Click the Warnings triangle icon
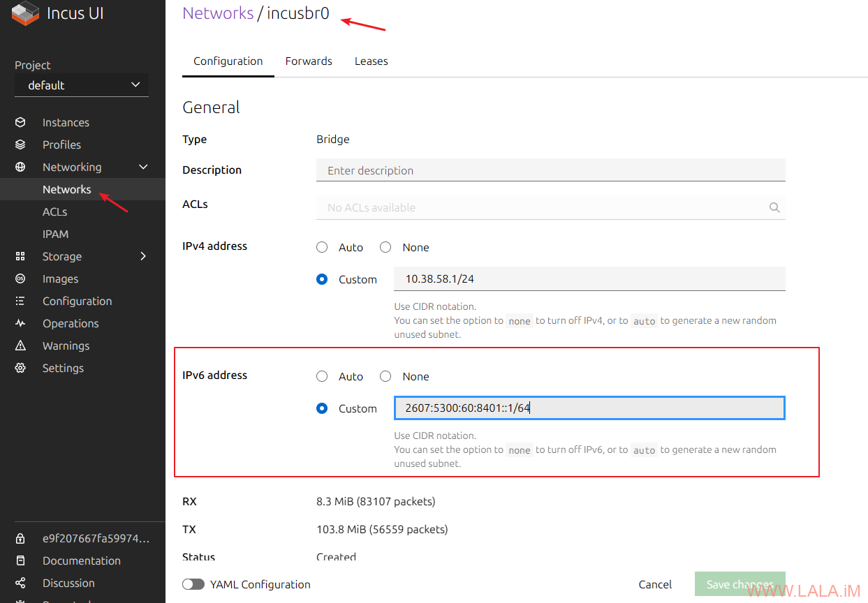The height and width of the screenshot is (603, 868). (x=20, y=345)
